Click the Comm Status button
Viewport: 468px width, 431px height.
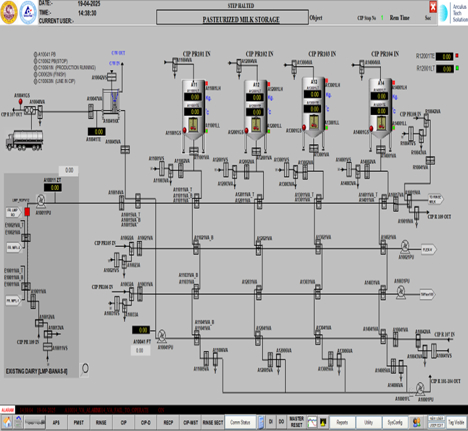[240, 422]
